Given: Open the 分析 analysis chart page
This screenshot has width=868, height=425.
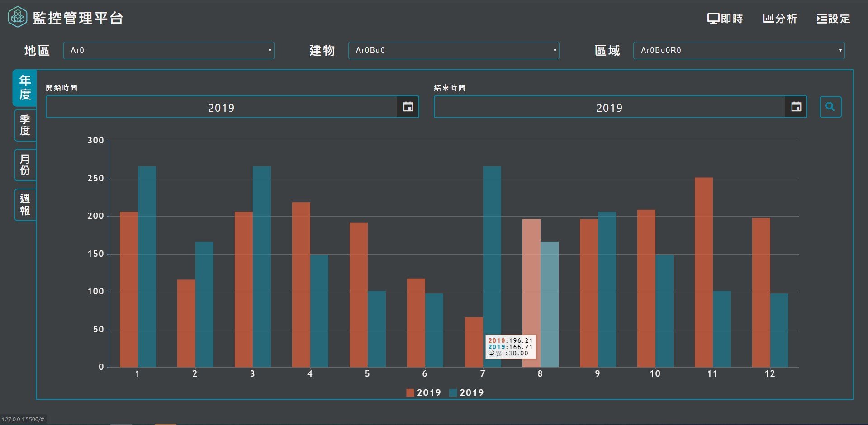Looking at the screenshot, I should pyautogui.click(x=780, y=19).
